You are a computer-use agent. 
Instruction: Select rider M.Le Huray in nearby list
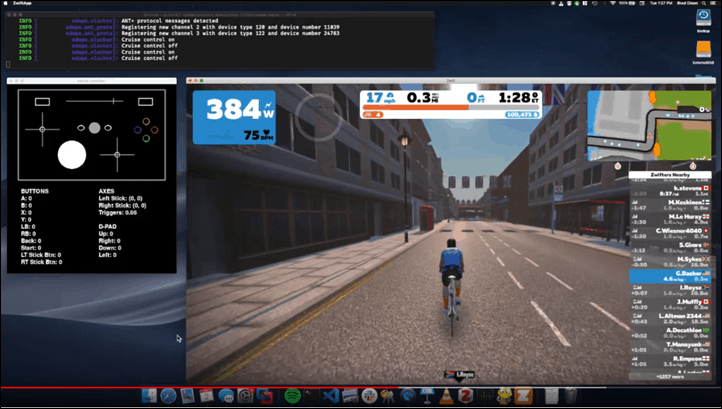670,219
